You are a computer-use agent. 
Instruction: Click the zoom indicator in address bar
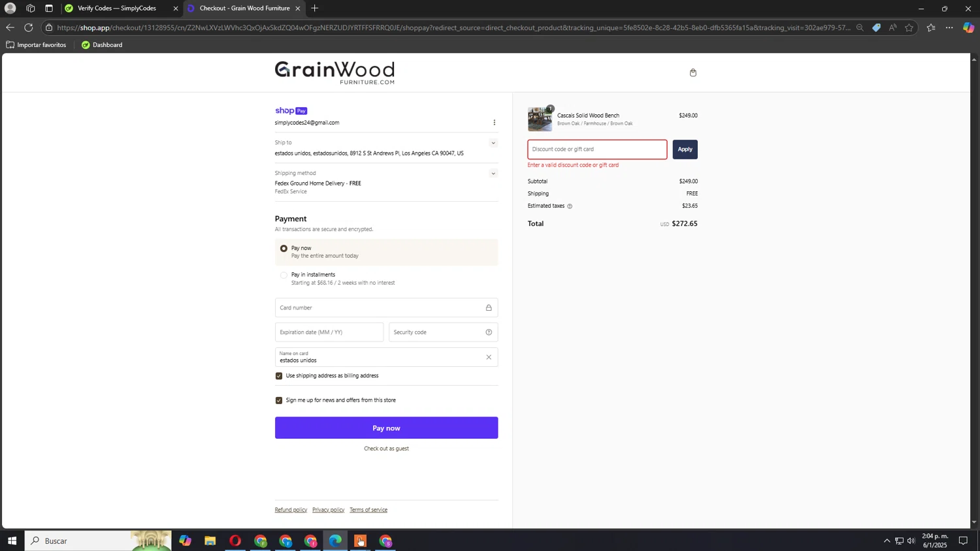[860, 27]
